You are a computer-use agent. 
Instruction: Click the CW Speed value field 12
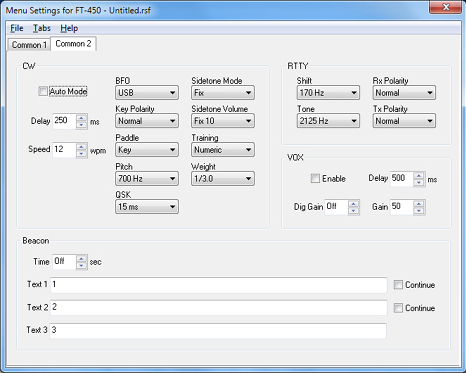[x=64, y=150]
